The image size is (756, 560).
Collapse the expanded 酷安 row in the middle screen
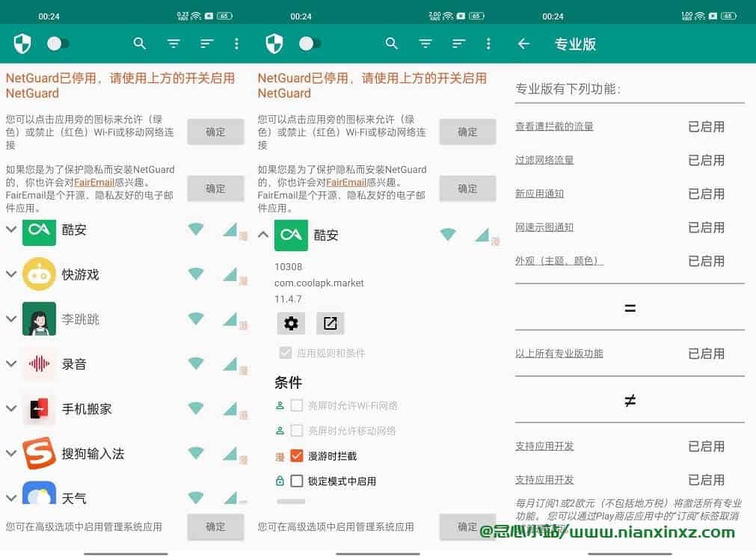[x=262, y=236]
